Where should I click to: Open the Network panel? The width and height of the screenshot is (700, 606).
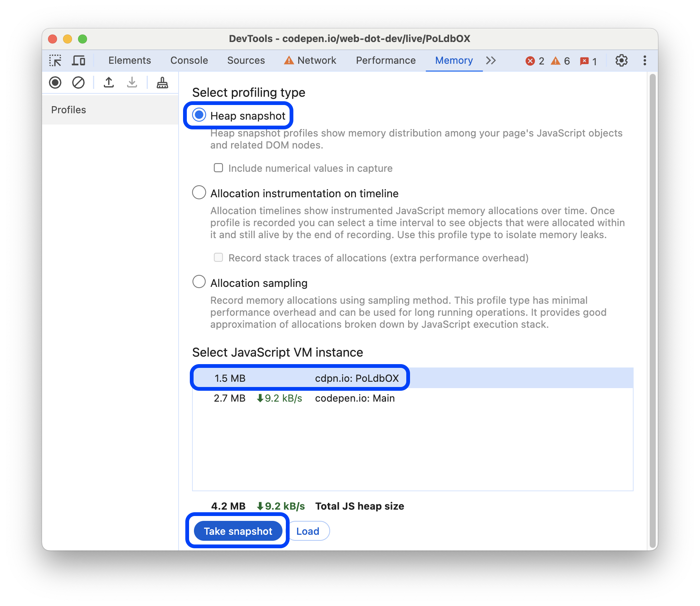316,60
